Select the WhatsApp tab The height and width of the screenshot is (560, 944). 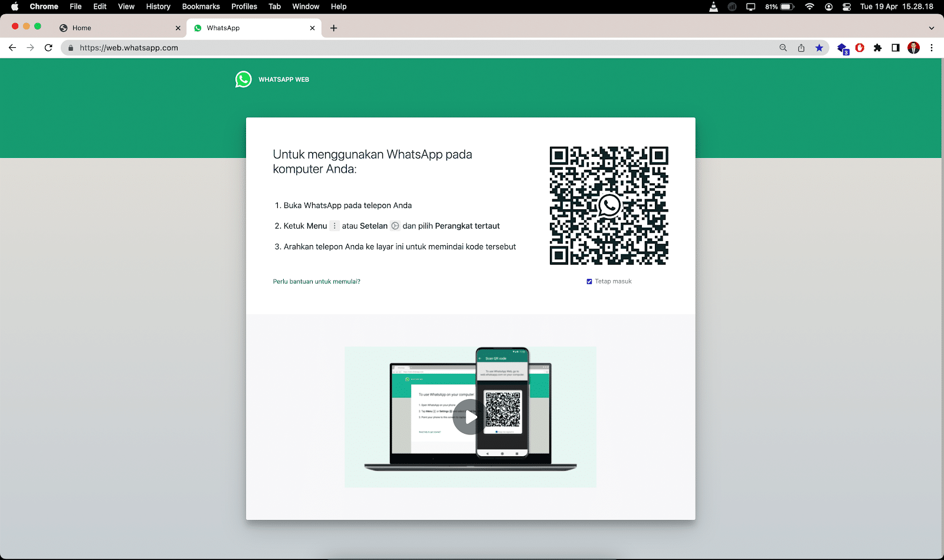tap(254, 28)
